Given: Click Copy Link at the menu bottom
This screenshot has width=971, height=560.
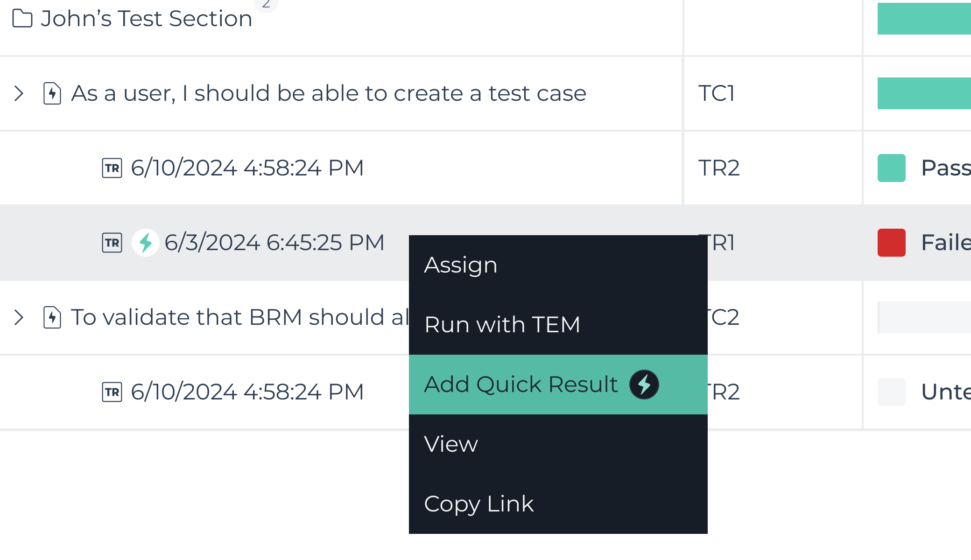Looking at the screenshot, I should pyautogui.click(x=478, y=504).
